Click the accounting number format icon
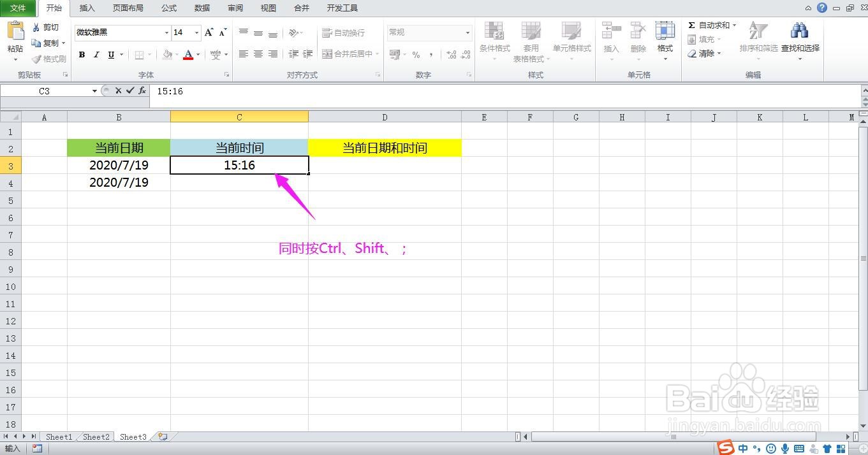The height and width of the screenshot is (455, 868). coord(394,55)
